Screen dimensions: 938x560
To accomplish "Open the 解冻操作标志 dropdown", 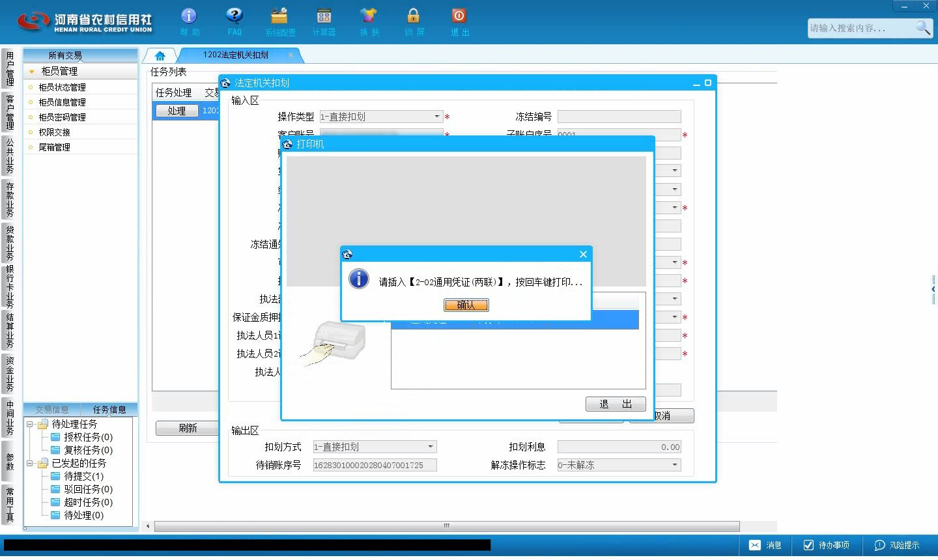I will (x=675, y=465).
